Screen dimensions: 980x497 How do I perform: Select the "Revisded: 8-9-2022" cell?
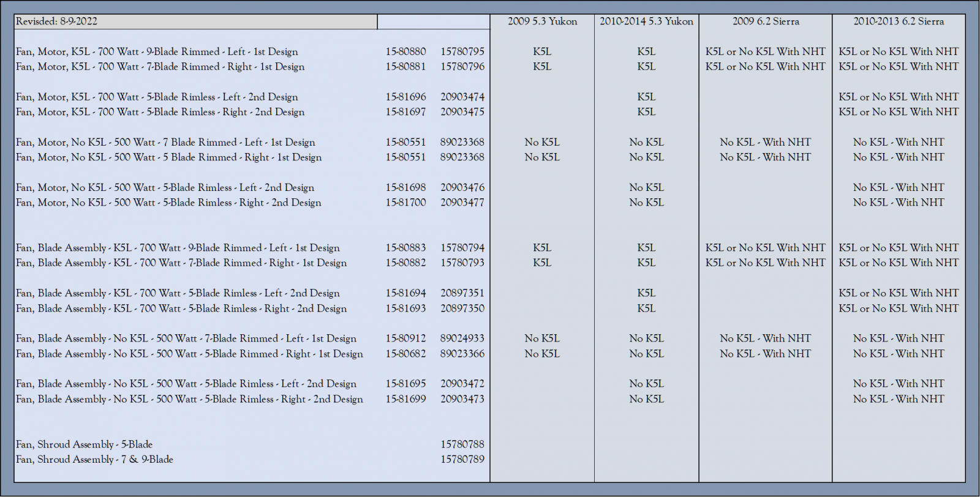pyautogui.click(x=196, y=21)
